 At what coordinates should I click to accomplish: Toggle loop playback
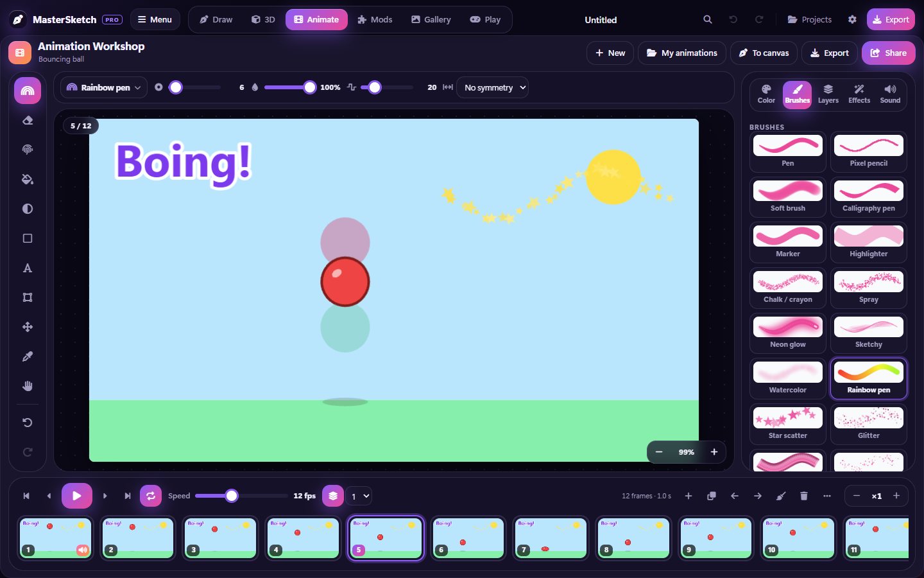pyautogui.click(x=151, y=496)
